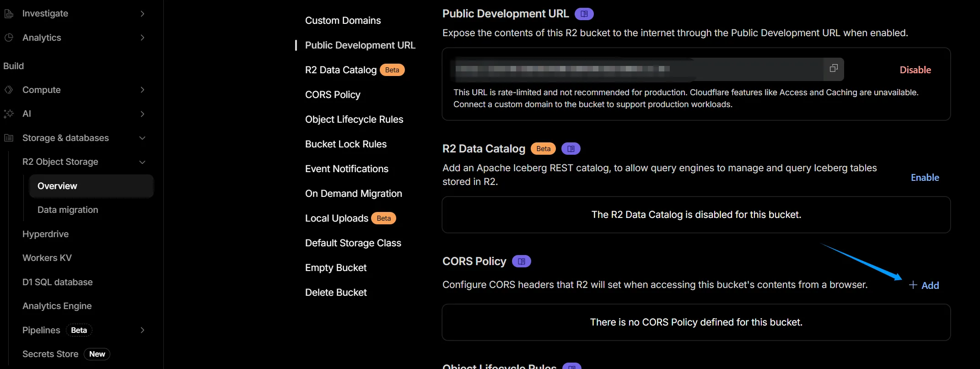Viewport: 980px width, 369px height.
Task: Jump to Empty Bucket section
Action: 336,268
